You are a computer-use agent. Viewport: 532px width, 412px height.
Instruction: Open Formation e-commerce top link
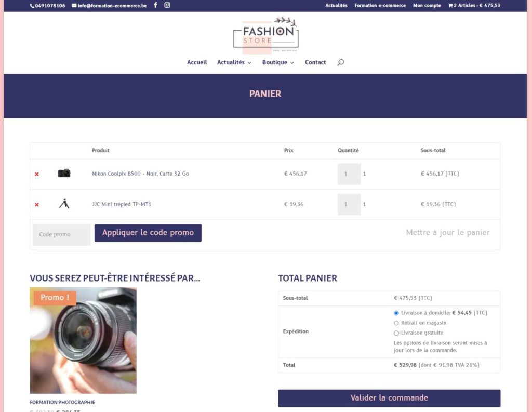pos(380,5)
